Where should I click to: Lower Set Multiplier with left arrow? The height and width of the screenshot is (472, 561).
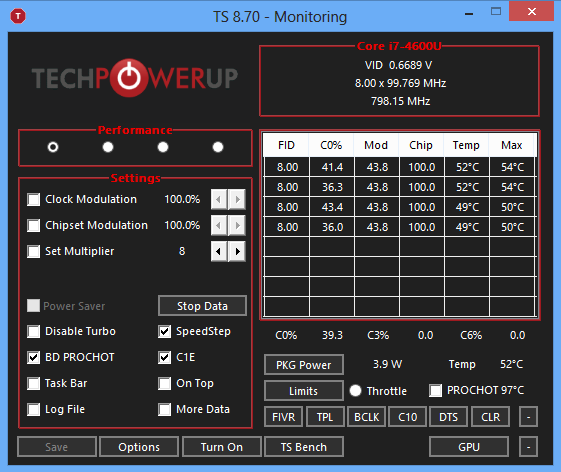point(219,251)
